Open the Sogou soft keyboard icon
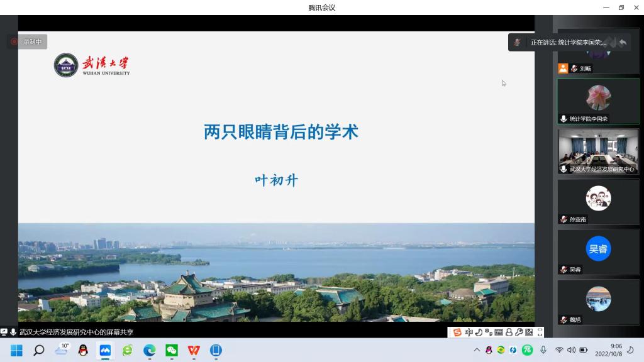Viewport: 644px width, 362px height. (x=499, y=332)
